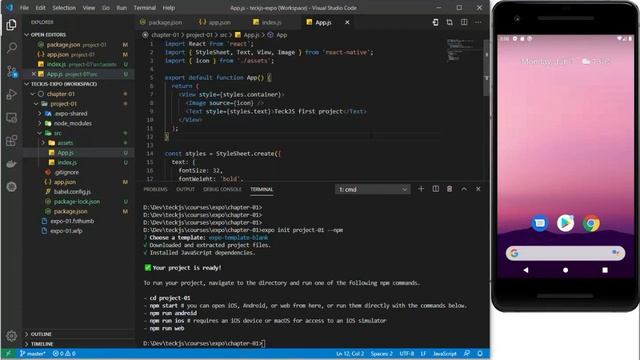Click the feedback icon in status bar
The image size is (640, 360).
[x=467, y=353]
